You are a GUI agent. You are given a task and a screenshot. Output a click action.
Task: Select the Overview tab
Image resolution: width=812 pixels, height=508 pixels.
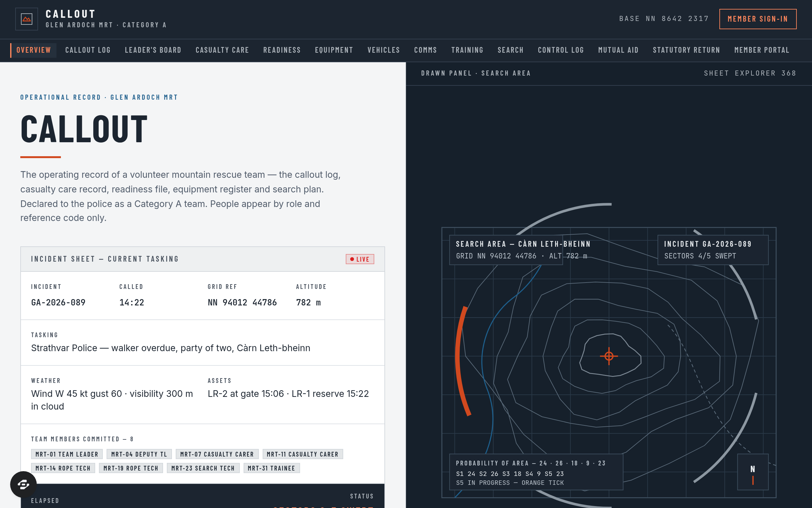tap(34, 50)
